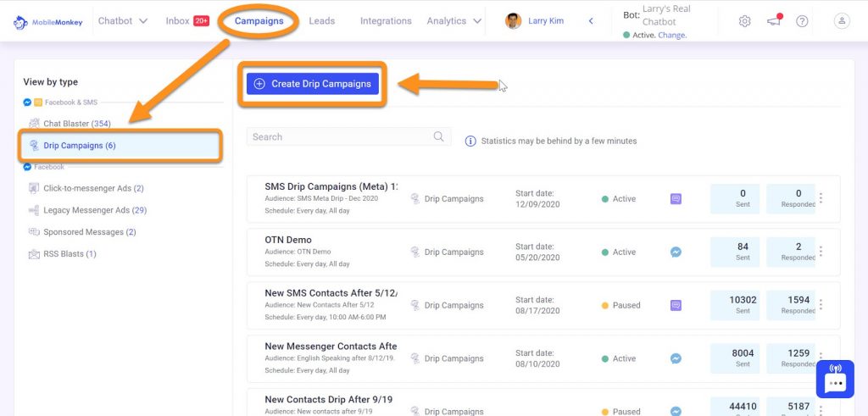Select Drip Campaigns (6) in sidebar
This screenshot has height=416, width=868.
point(120,146)
